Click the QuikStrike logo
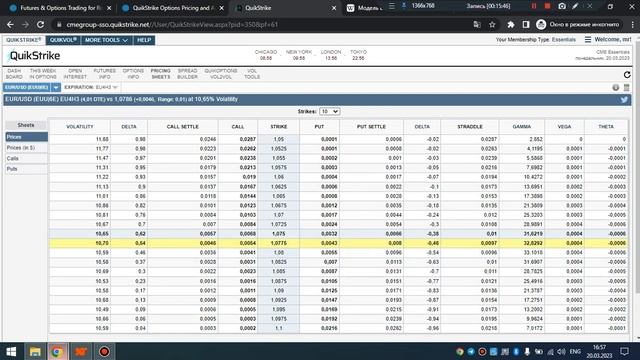This screenshot has height=360, width=640. pyautogui.click(x=34, y=56)
